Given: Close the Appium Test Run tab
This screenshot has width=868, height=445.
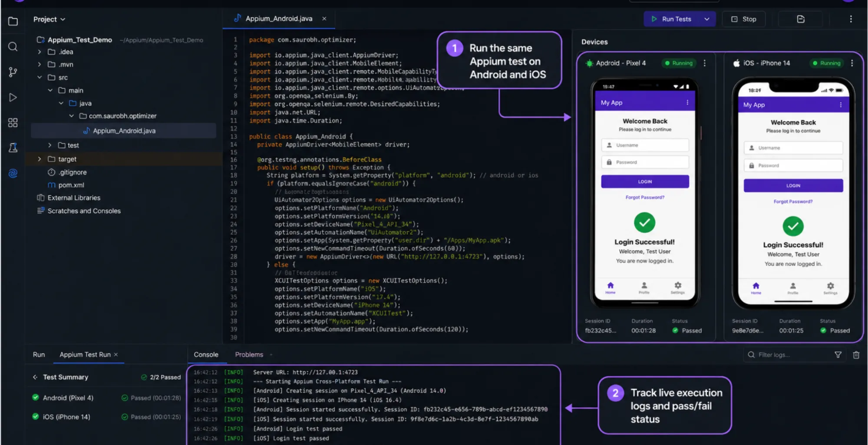Looking at the screenshot, I should 116,355.
